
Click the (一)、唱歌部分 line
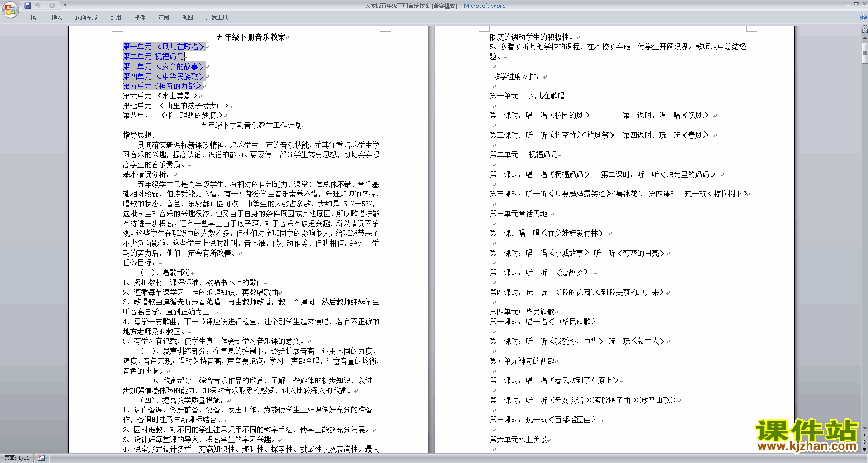[165, 272]
